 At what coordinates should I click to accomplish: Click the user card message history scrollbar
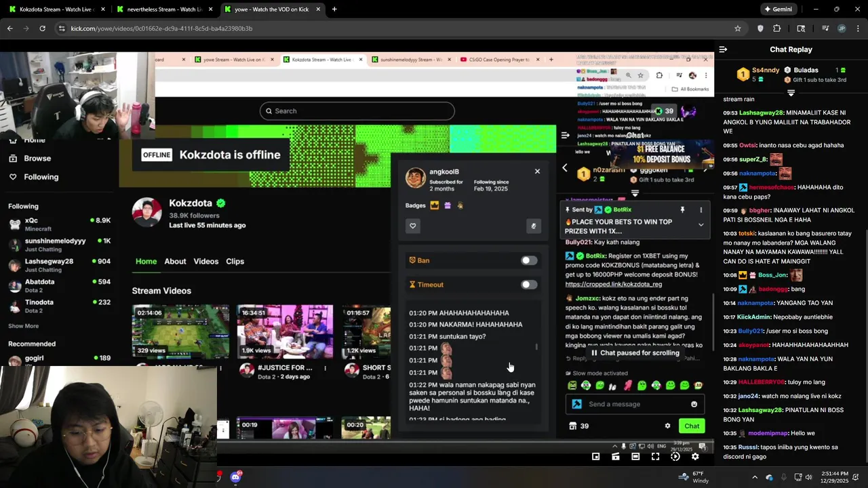tap(536, 347)
